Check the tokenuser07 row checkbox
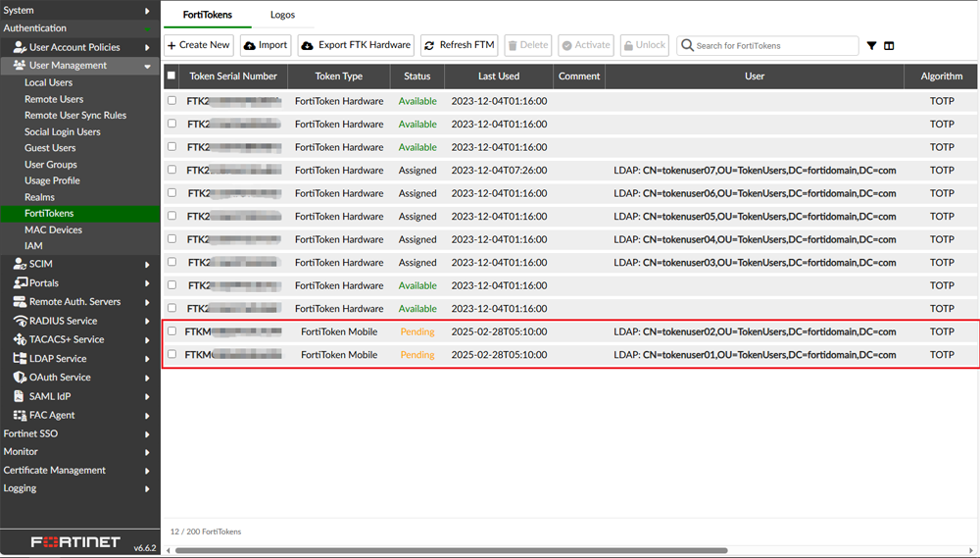This screenshot has height=558, width=980. [172, 170]
